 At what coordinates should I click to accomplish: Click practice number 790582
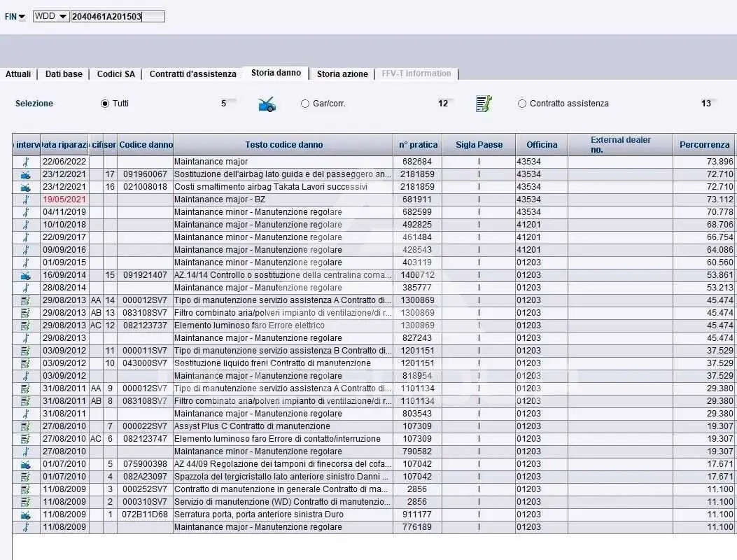[417, 451]
